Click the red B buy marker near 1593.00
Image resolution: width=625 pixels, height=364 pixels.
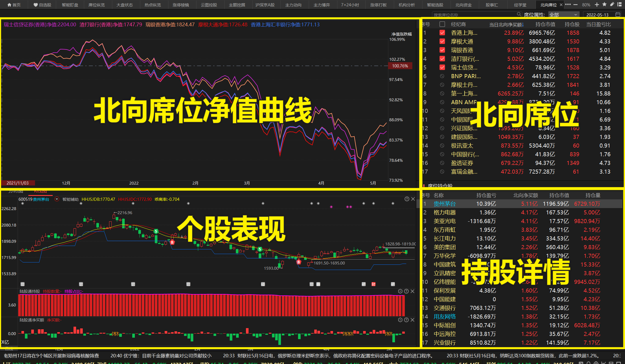(x=299, y=262)
